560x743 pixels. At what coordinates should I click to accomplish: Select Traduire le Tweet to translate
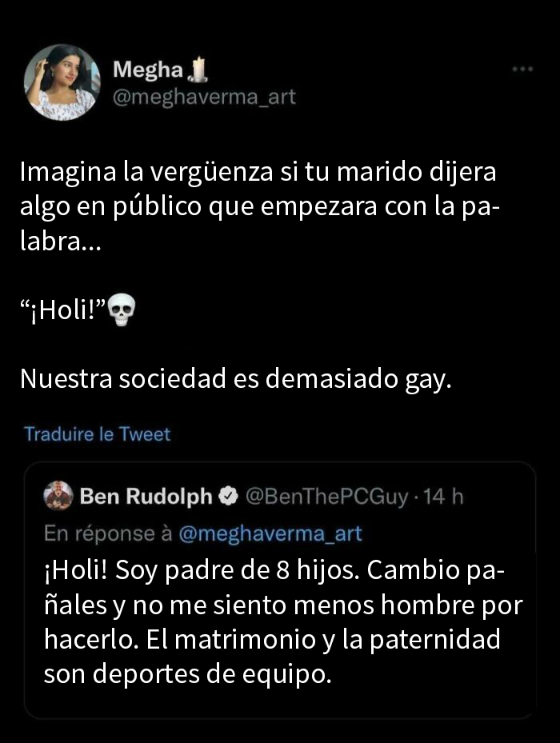tap(96, 434)
